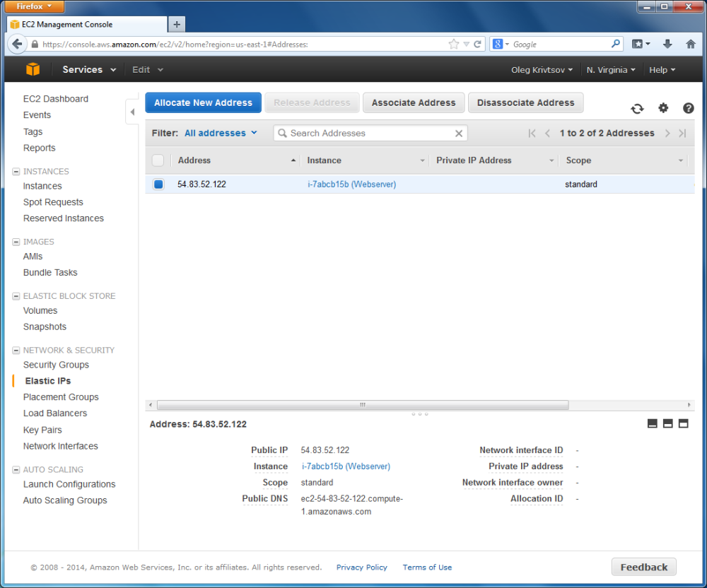Uncheck the 54.83.52.122 row checkbox
Viewport: 707px width, 588px height.
[158, 184]
